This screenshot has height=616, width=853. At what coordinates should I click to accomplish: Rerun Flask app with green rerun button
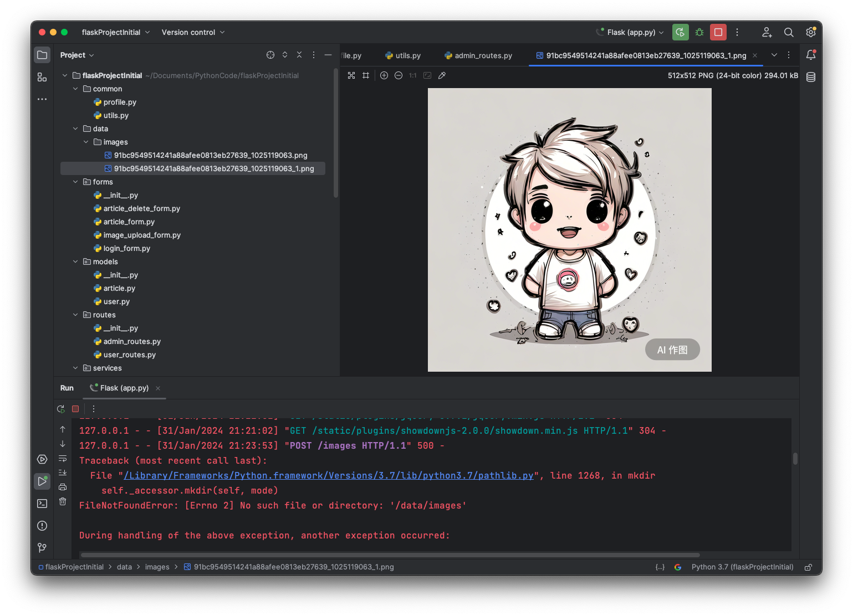pyautogui.click(x=680, y=32)
